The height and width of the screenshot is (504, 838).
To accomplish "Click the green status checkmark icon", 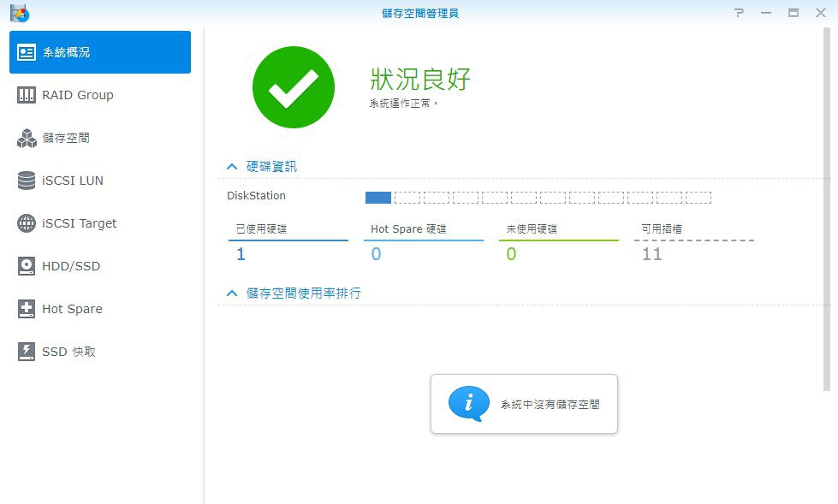I will coord(293,87).
